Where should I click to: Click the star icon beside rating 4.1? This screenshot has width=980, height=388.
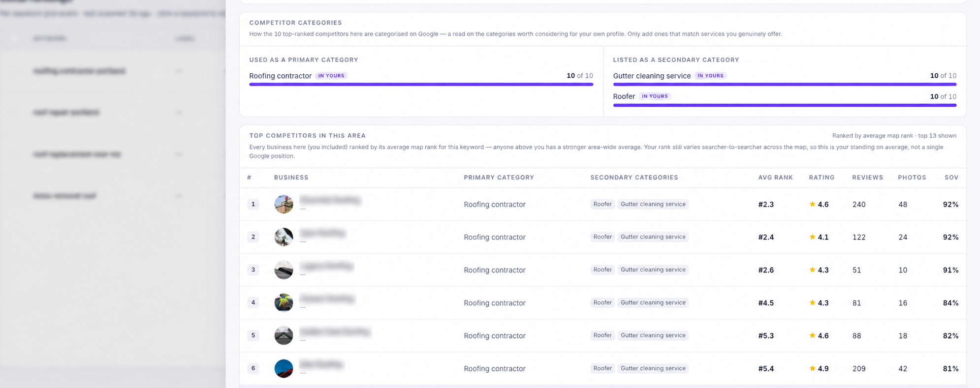(x=812, y=237)
